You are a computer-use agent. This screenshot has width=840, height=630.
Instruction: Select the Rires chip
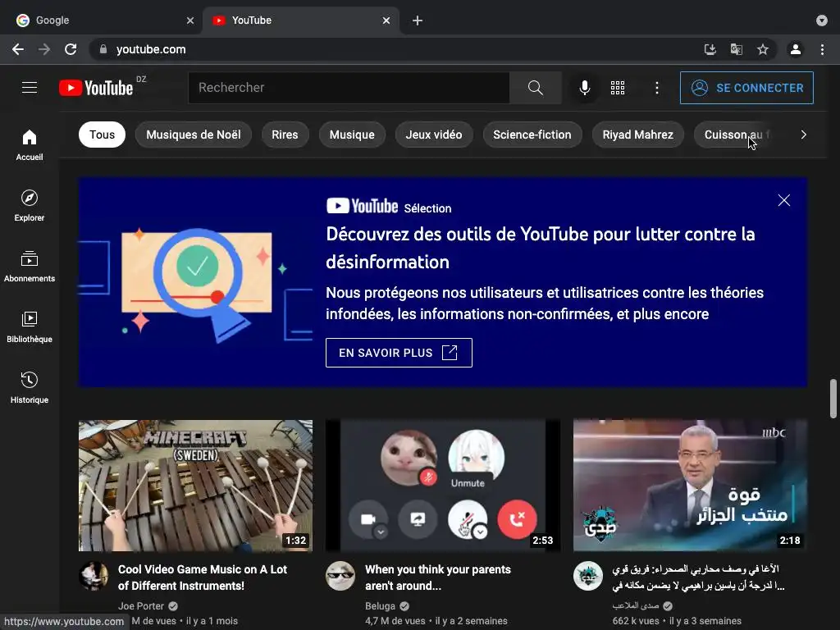285,135
